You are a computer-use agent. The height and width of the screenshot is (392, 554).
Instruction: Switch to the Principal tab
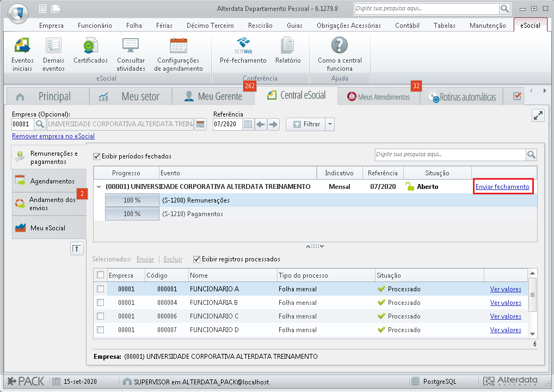(47, 96)
